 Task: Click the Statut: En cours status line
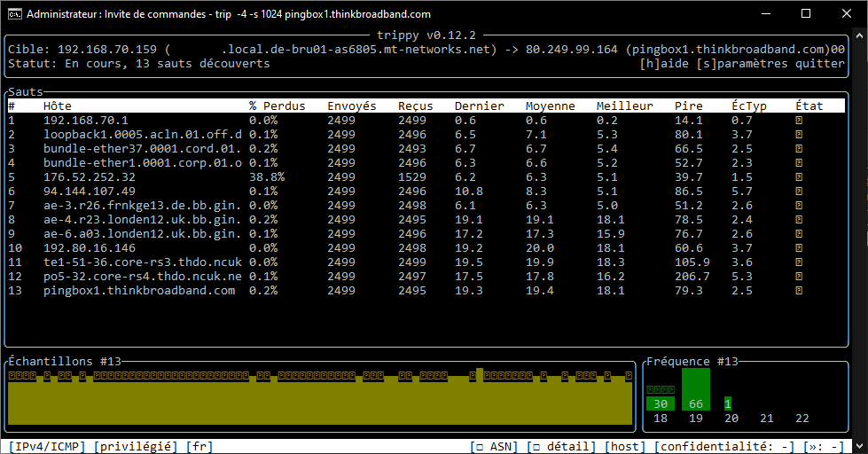139,64
